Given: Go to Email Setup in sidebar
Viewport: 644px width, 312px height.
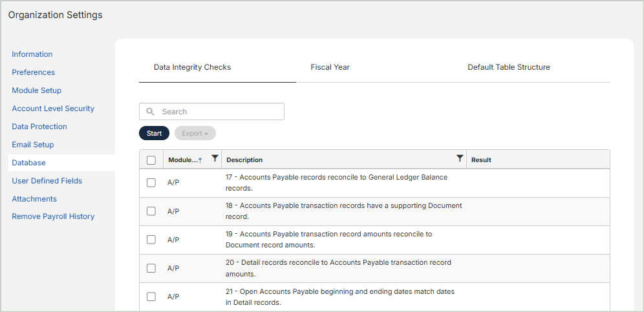Looking at the screenshot, I should pos(33,145).
